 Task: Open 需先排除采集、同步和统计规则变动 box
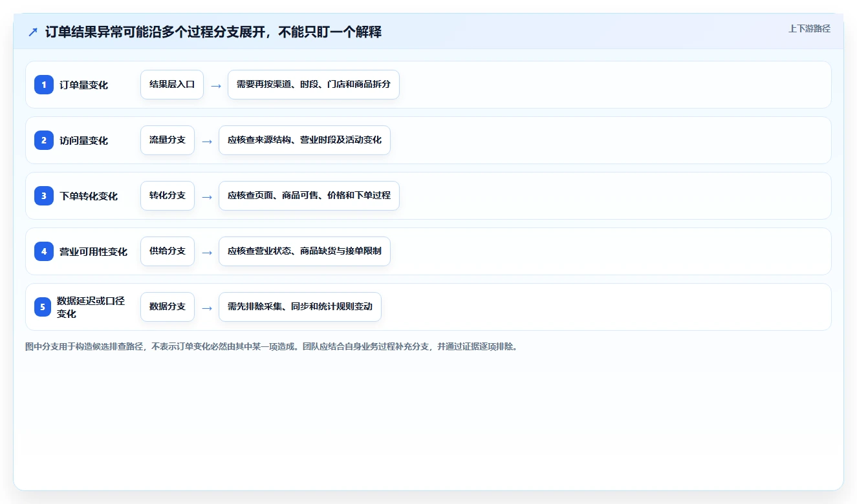click(300, 307)
